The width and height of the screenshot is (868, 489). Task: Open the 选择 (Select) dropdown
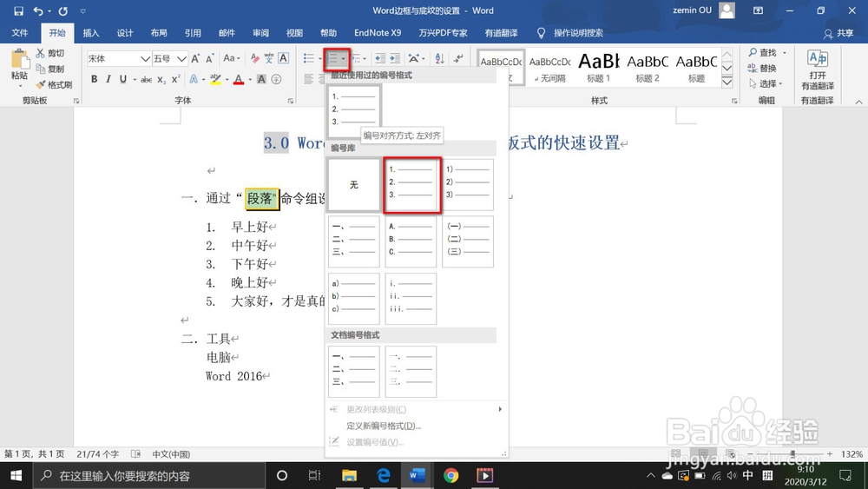pos(765,83)
